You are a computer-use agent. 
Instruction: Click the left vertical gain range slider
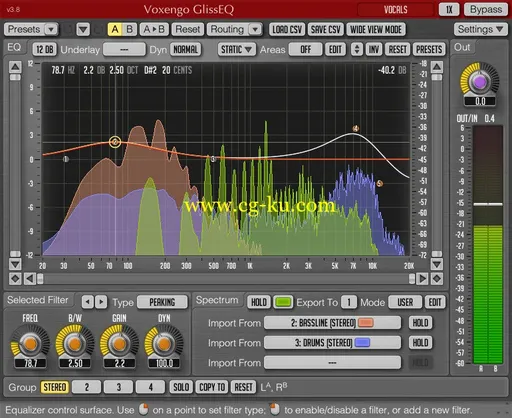[x=15, y=166]
